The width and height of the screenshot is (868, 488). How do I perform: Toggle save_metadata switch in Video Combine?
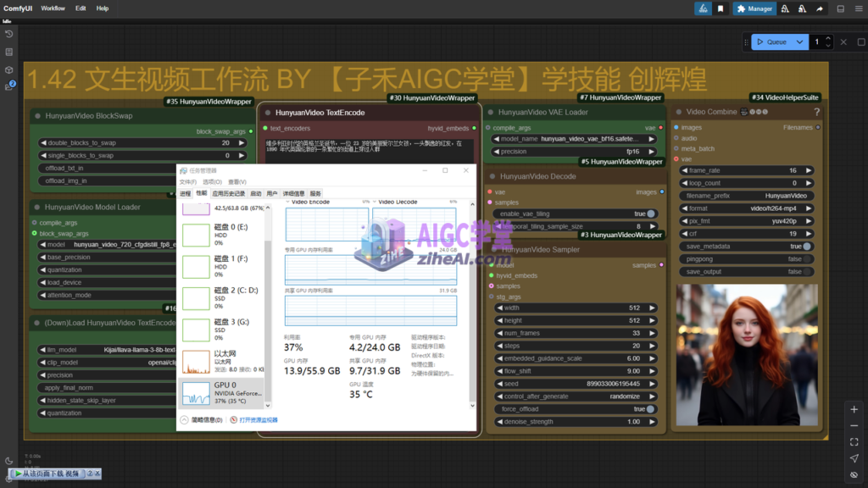coord(807,247)
